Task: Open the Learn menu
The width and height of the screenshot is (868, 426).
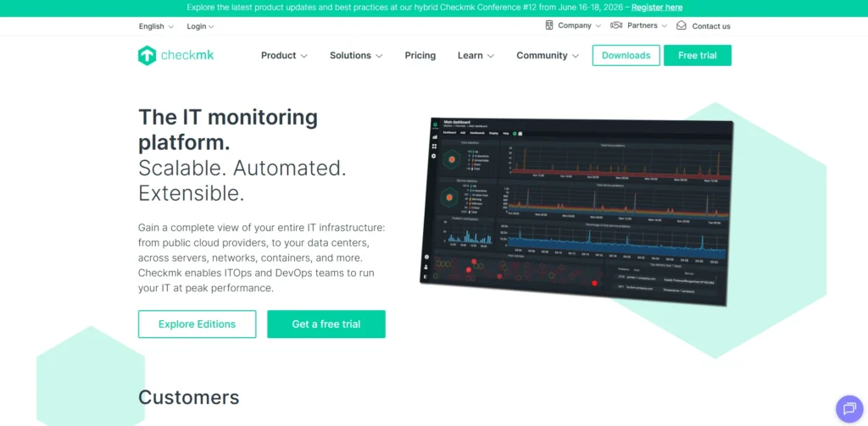Action: [476, 55]
